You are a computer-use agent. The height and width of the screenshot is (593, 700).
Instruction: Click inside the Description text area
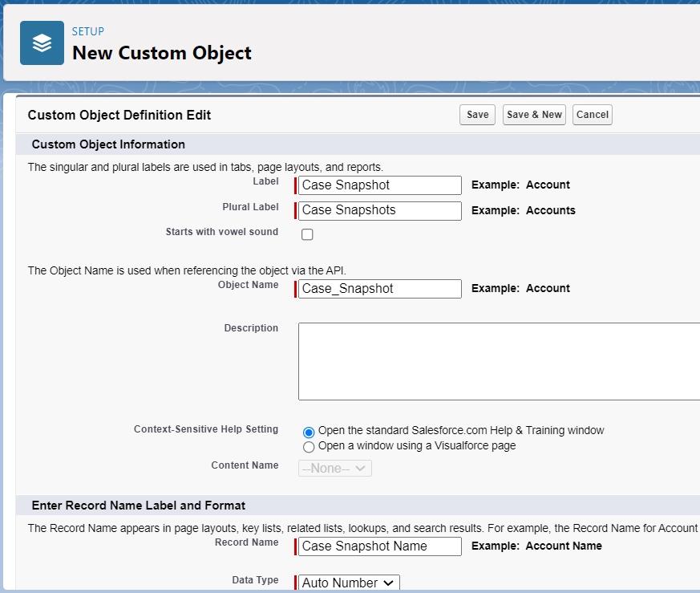499,361
